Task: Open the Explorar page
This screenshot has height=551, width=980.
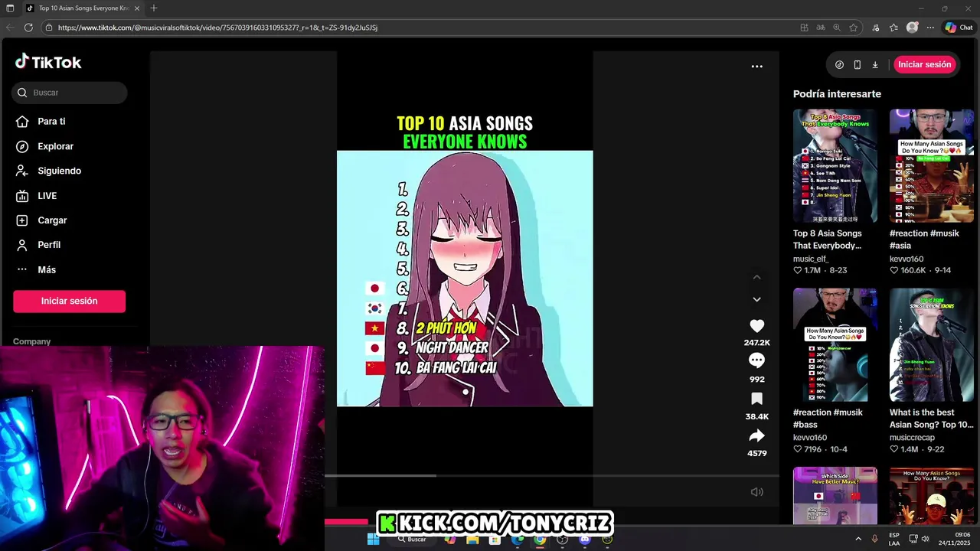Action: tap(44, 146)
